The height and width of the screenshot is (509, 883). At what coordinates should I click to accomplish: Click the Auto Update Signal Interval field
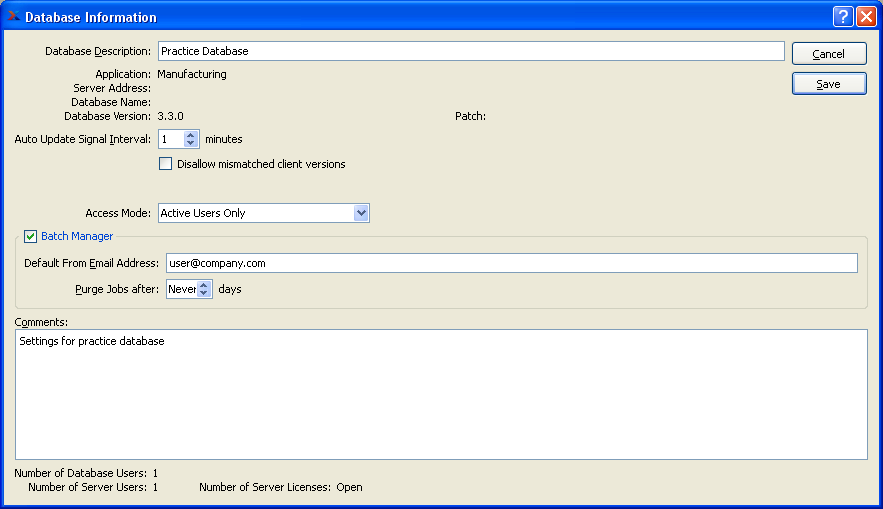coord(172,139)
